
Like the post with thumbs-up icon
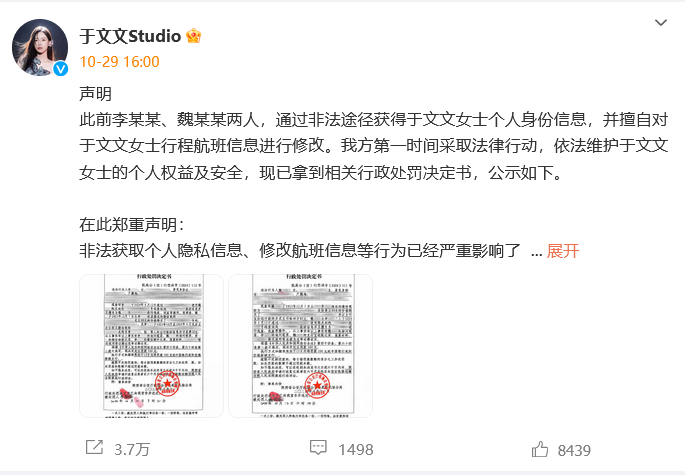click(x=540, y=449)
